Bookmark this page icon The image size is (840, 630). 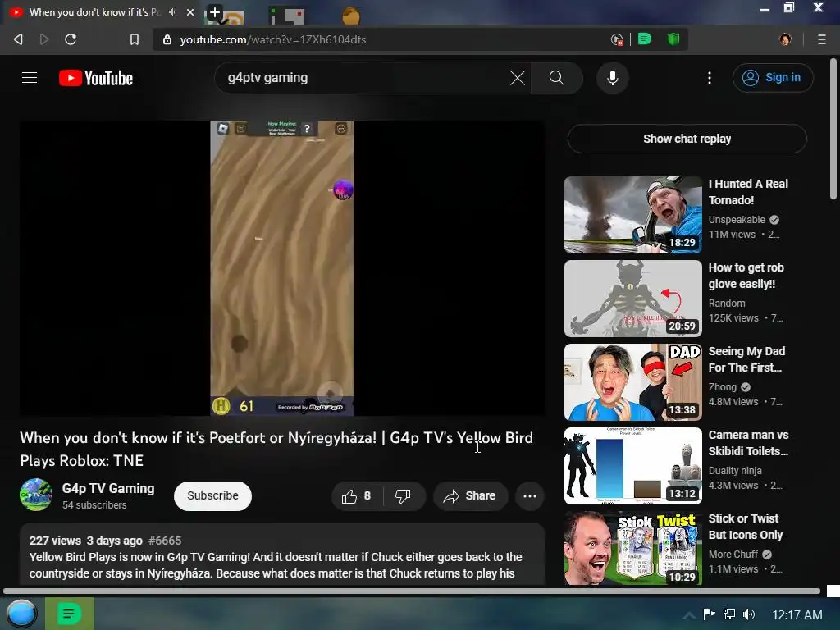tap(135, 39)
